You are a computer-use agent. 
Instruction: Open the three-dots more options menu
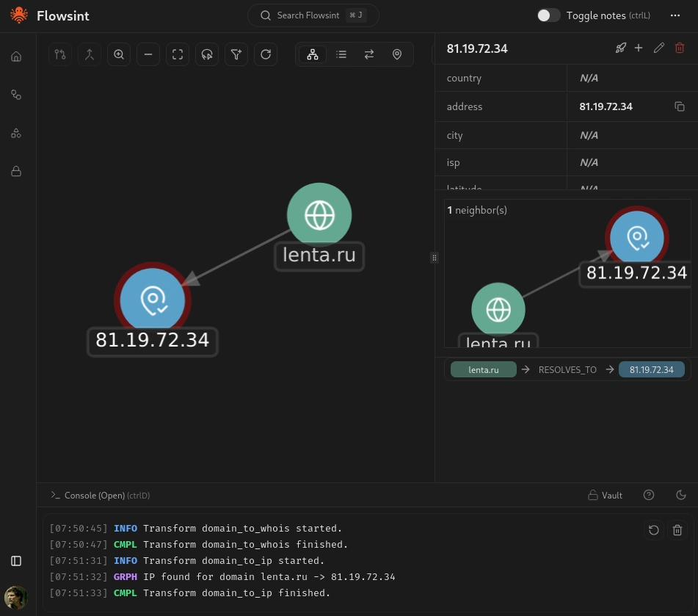pos(675,15)
